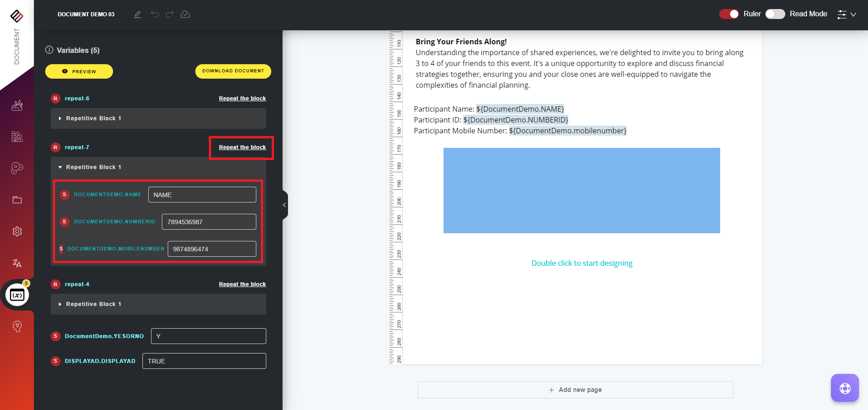Screen dimensions: 868x410
Task: Open Settings from the left sidebar gear icon
Action: [17, 231]
